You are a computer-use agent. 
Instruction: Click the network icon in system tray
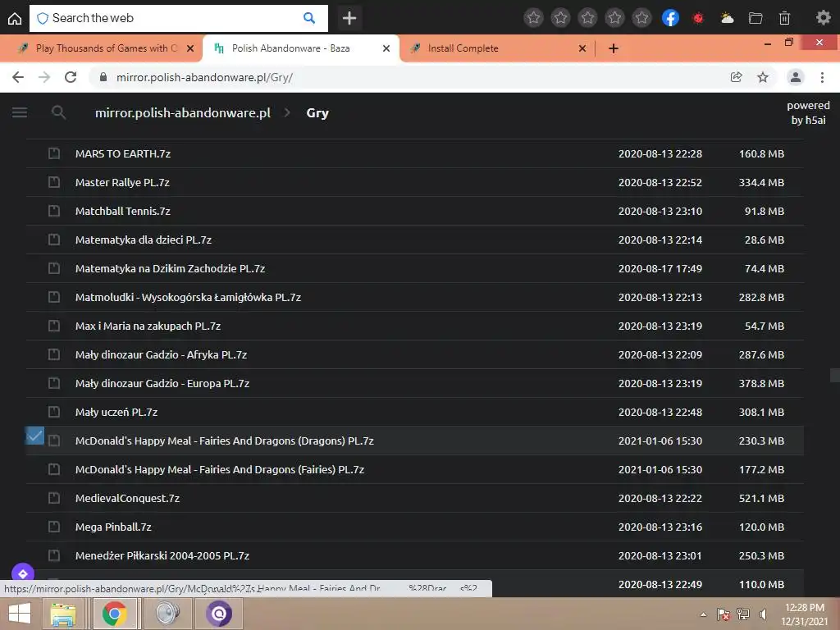tap(743, 614)
